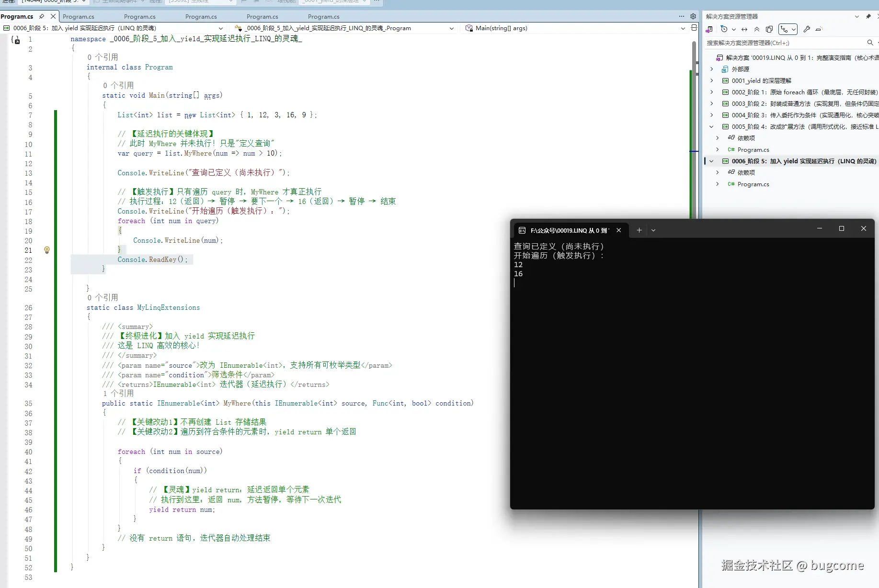Click the pending changes filter clock icon
The width and height of the screenshot is (879, 588).
click(x=724, y=29)
